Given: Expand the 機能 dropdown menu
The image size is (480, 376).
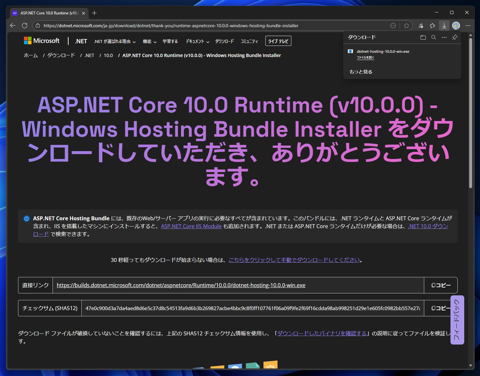Looking at the screenshot, I should click(x=149, y=41).
